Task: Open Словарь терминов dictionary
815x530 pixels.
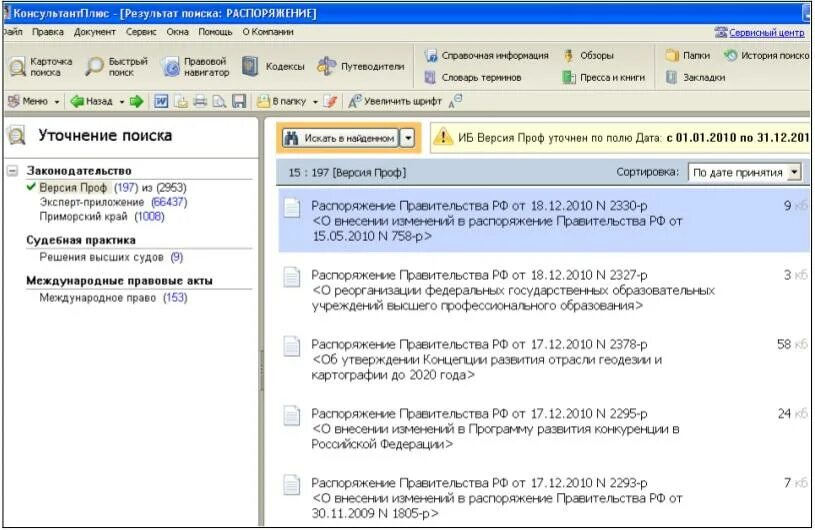Action: (473, 77)
